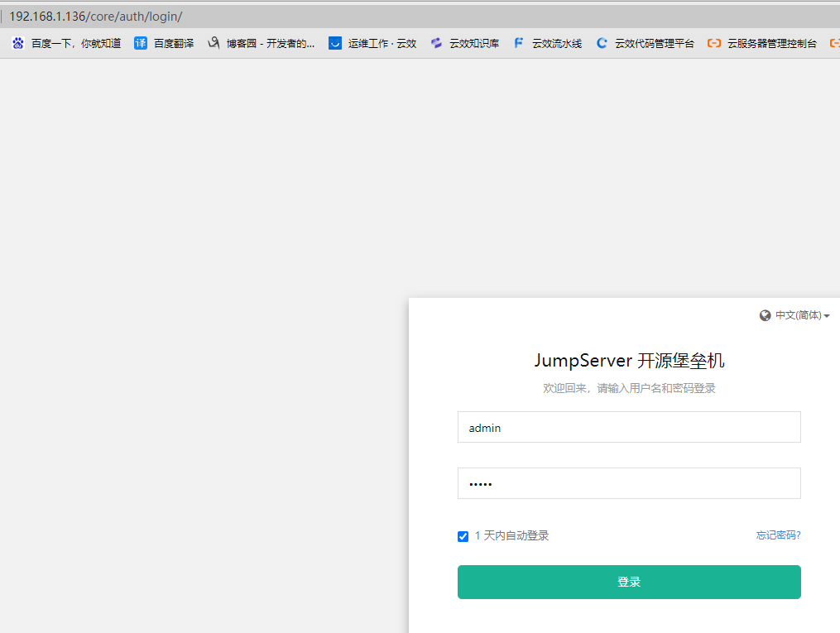Image resolution: width=840 pixels, height=633 pixels.
Task: Click the JumpServer 开源堡垒机 heading
Action: [x=629, y=361]
